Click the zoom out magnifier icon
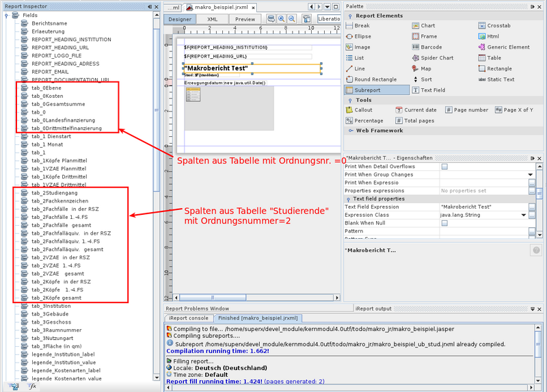 pos(292,19)
